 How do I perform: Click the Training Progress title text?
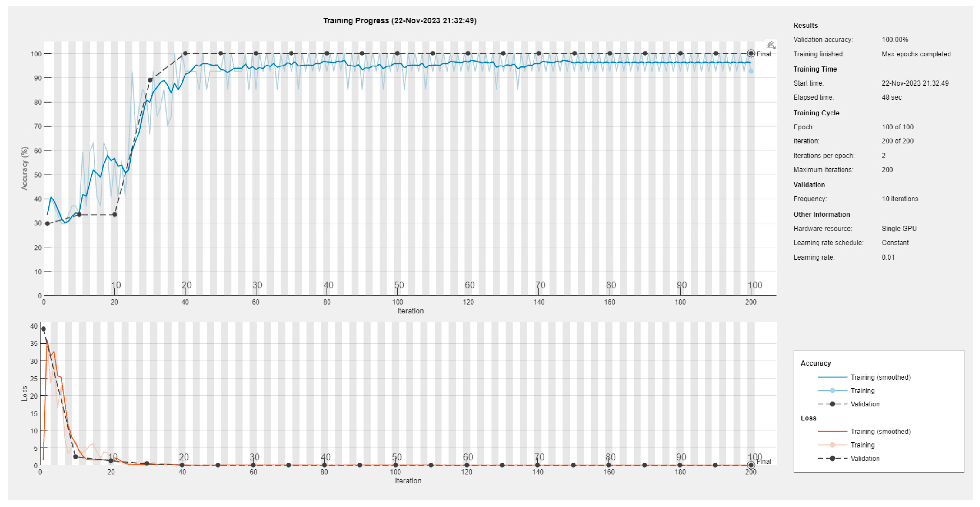(400, 20)
